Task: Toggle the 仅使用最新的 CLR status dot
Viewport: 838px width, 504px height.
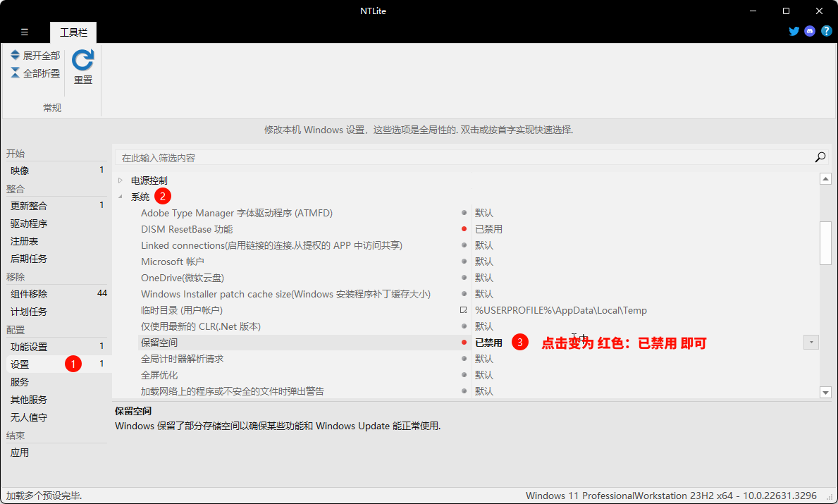Action: 464,326
